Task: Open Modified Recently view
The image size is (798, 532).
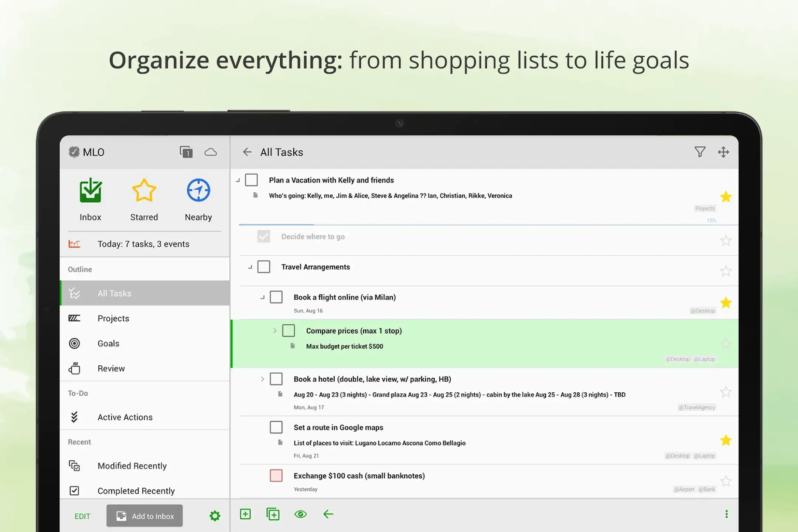Action: (x=145, y=465)
